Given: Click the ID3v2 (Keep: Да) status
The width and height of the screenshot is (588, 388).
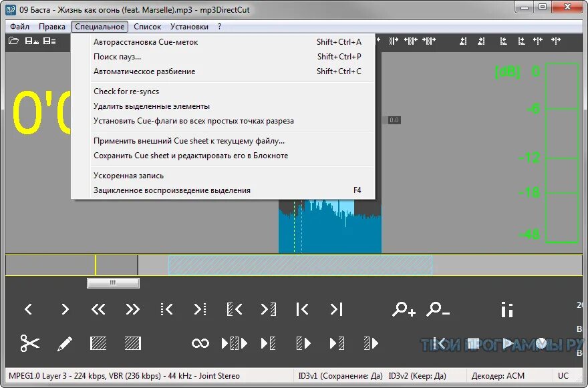Looking at the screenshot, I should point(418,376).
